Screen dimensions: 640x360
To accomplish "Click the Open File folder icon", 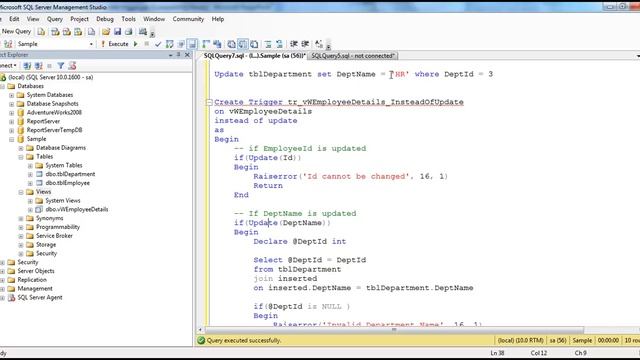I will coord(106,32).
